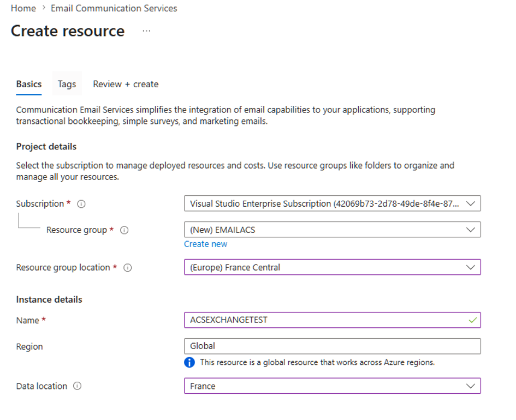Select the blue info icon for global resource

tap(189, 363)
